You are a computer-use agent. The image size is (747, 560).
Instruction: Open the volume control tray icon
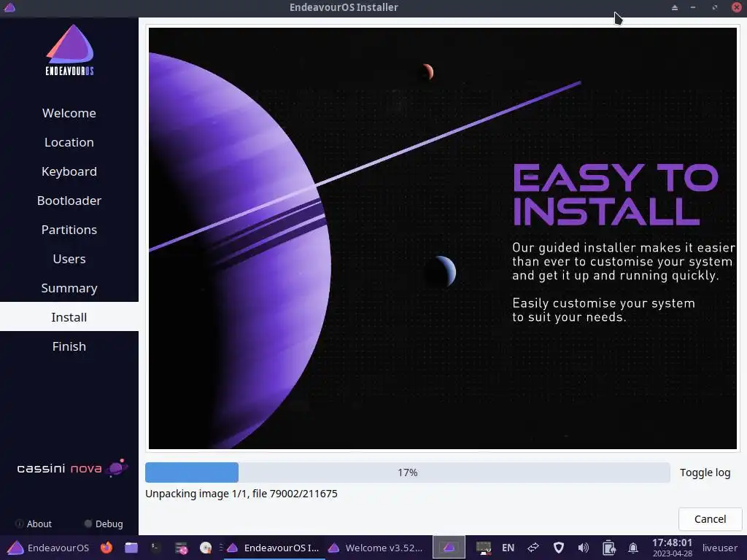click(583, 548)
